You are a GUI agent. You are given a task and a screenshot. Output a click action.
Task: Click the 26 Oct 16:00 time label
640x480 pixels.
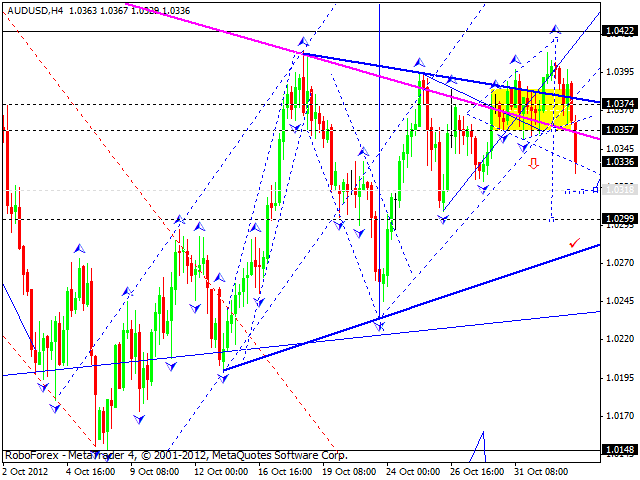477,471
